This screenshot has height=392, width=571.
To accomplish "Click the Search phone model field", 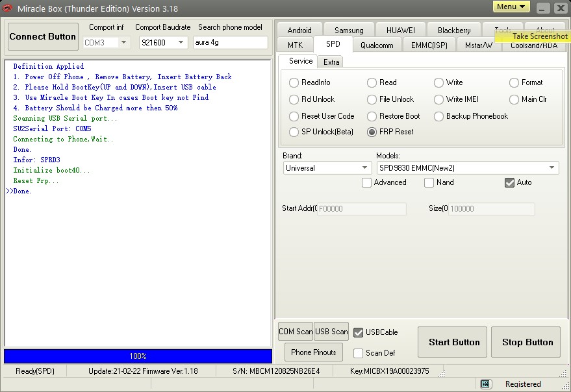I will [230, 42].
